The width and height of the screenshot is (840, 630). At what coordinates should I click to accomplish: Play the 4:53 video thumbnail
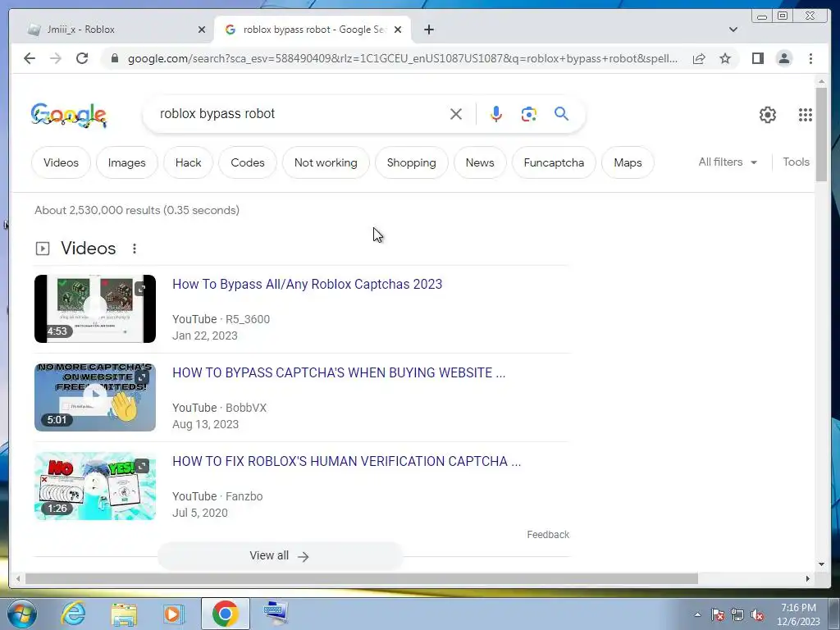pos(95,308)
